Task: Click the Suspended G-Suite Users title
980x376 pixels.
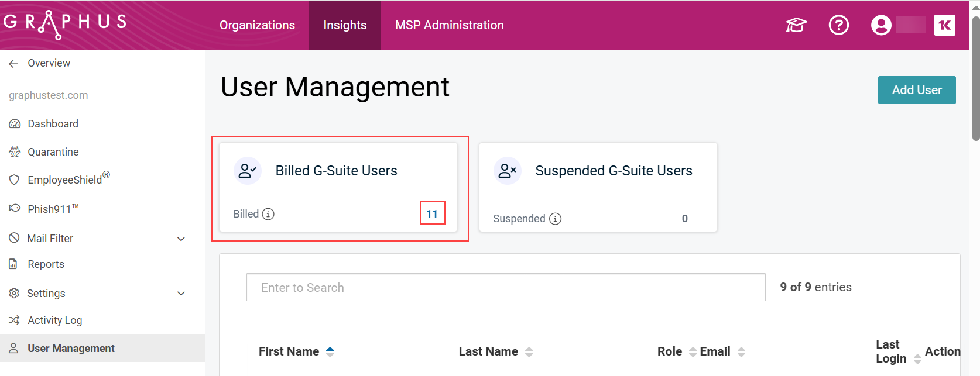Action: pyautogui.click(x=614, y=171)
